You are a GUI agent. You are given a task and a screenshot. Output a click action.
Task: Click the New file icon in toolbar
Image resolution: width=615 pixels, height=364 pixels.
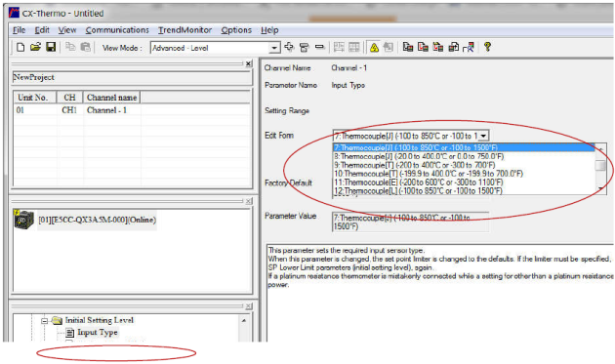(x=20, y=48)
